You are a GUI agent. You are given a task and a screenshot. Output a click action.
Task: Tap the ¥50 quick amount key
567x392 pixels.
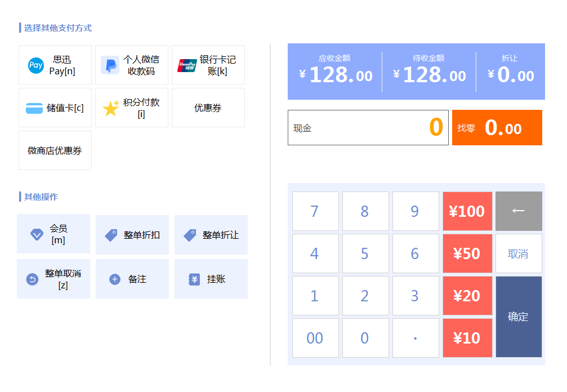(x=467, y=253)
